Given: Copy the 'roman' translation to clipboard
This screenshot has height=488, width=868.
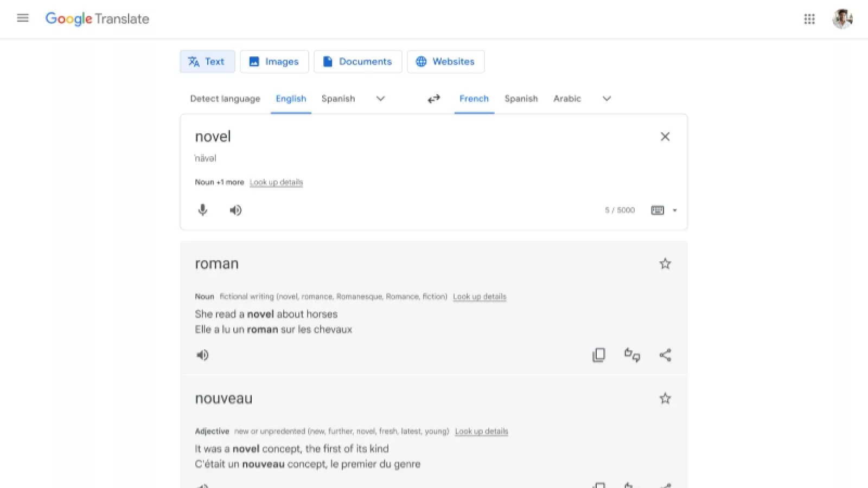Looking at the screenshot, I should coord(599,355).
